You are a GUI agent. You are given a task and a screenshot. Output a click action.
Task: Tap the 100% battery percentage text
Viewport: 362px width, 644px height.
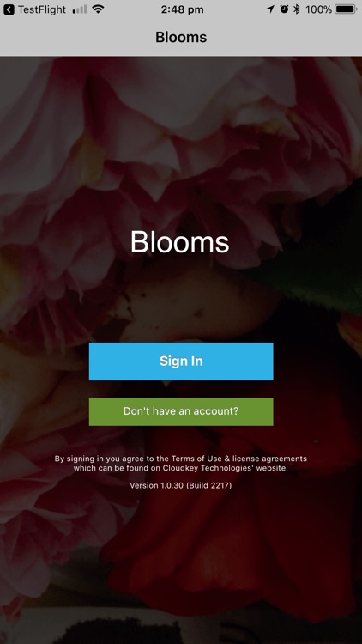click(318, 9)
